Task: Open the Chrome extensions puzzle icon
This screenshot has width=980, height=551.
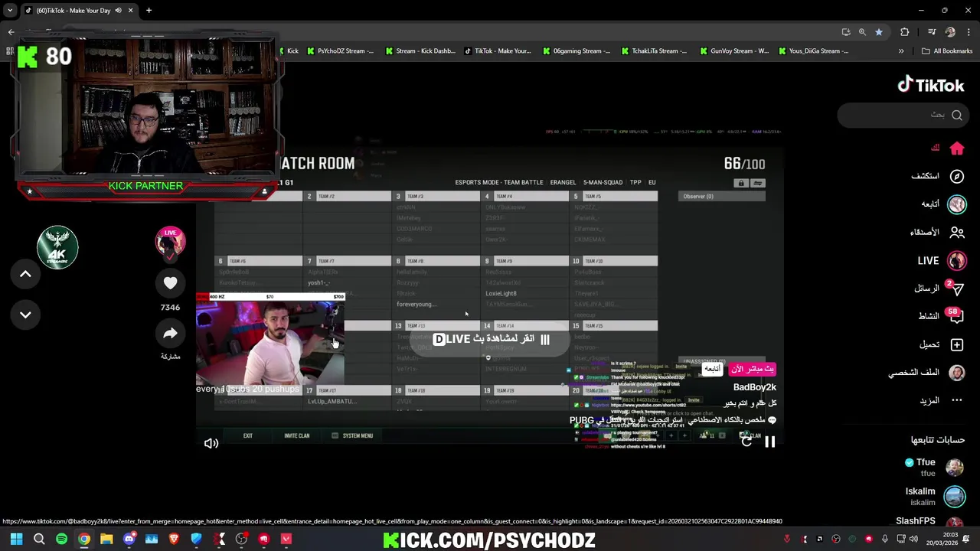Action: click(905, 32)
